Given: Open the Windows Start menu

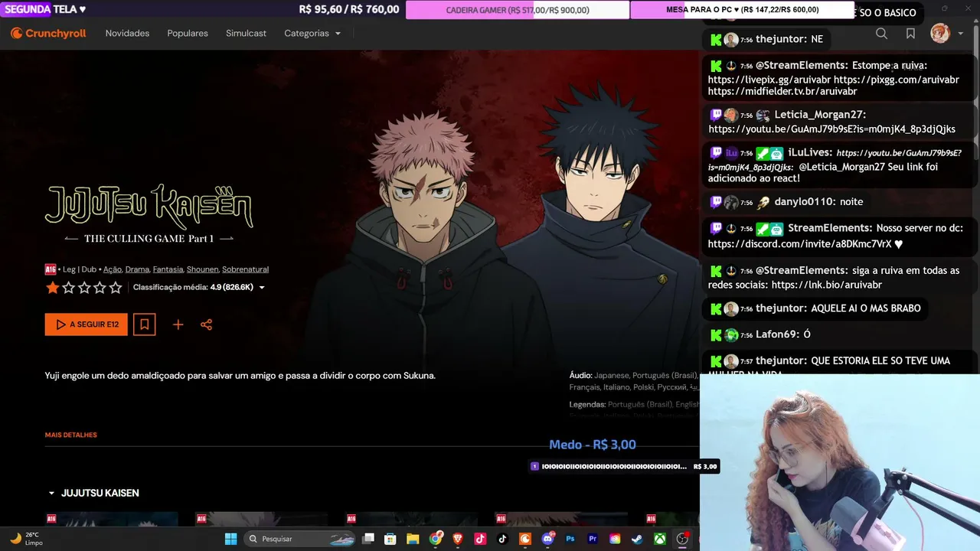Looking at the screenshot, I should [x=230, y=539].
